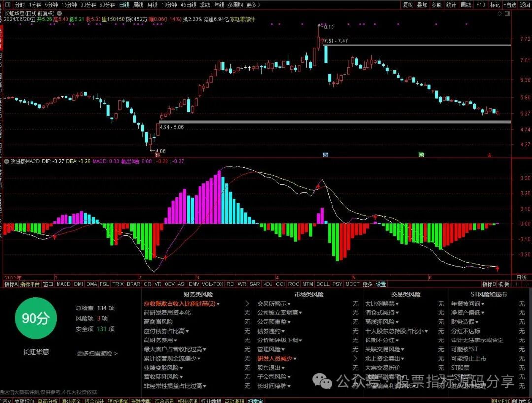Image resolution: width=532 pixels, height=403 pixels.
Task: Click the 侧边栏 status bar toggle
Action: click(521, 401)
